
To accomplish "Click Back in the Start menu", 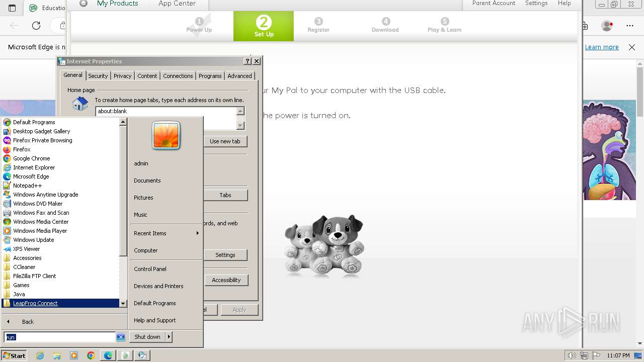I will click(x=28, y=322).
